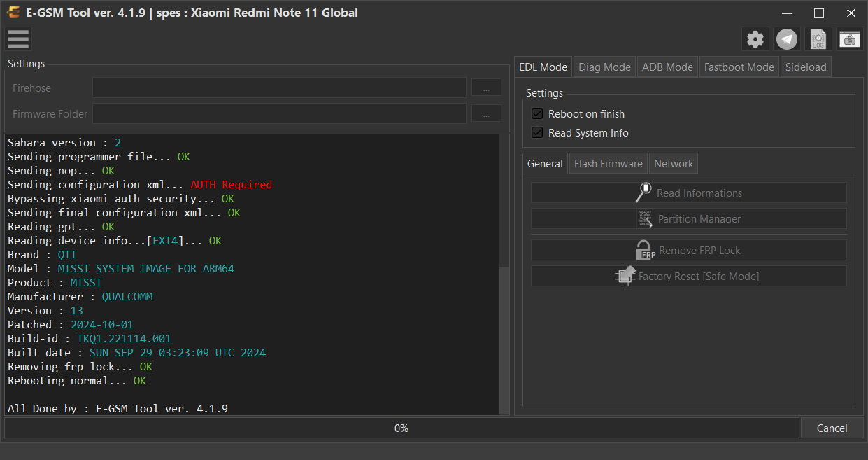Click the 0% progress bar
This screenshot has width=868, height=460.
pyautogui.click(x=401, y=428)
